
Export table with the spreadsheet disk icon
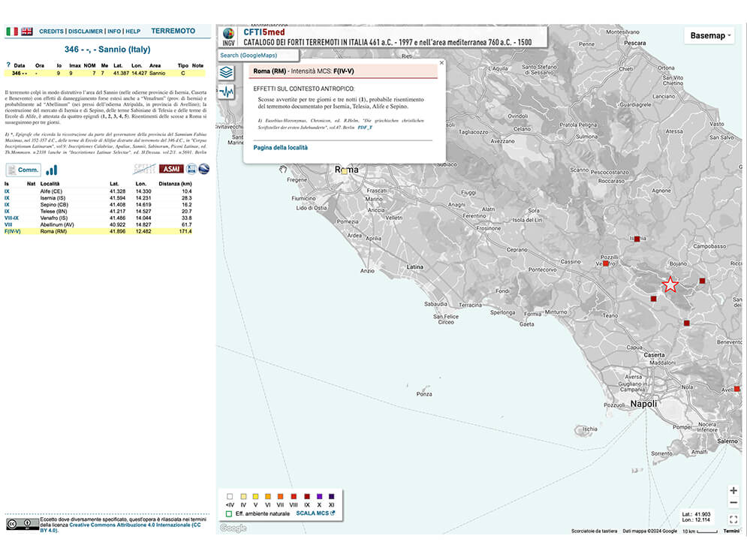tap(191, 169)
